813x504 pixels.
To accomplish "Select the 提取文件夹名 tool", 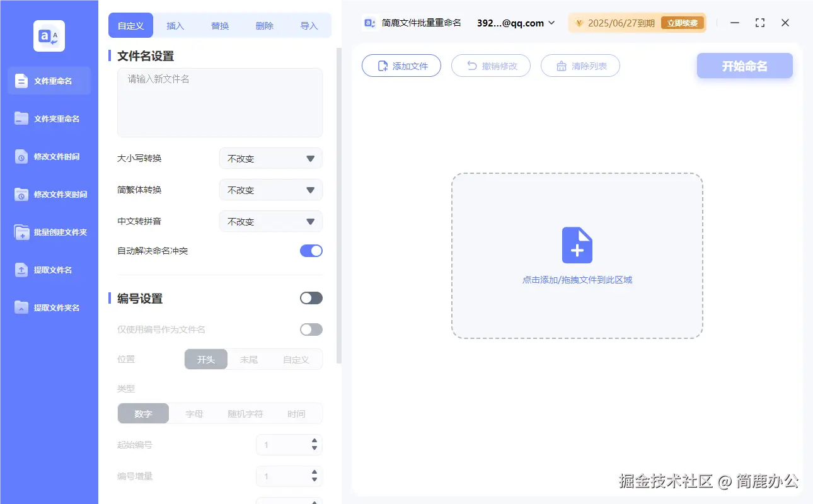I will [x=49, y=307].
